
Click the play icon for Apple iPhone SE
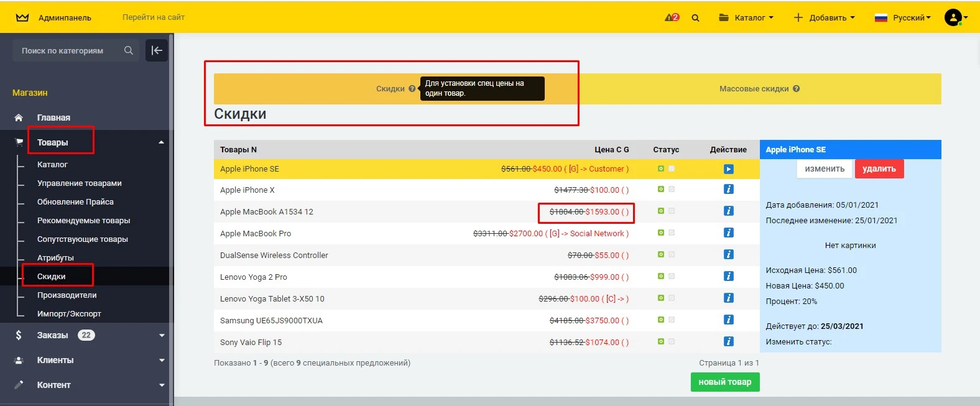(728, 169)
